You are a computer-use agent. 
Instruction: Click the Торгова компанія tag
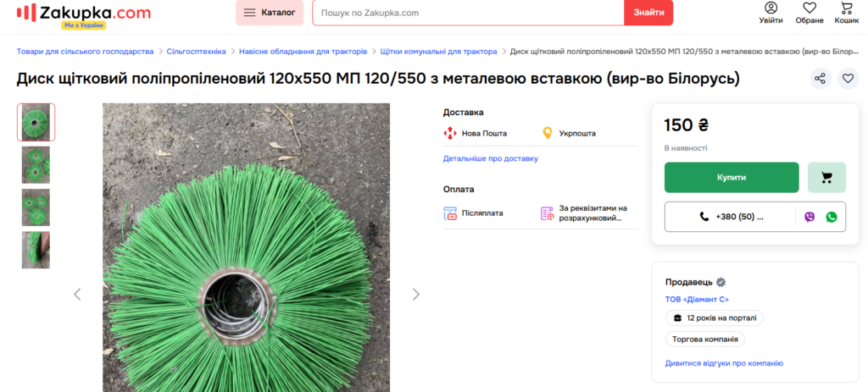[x=704, y=339]
